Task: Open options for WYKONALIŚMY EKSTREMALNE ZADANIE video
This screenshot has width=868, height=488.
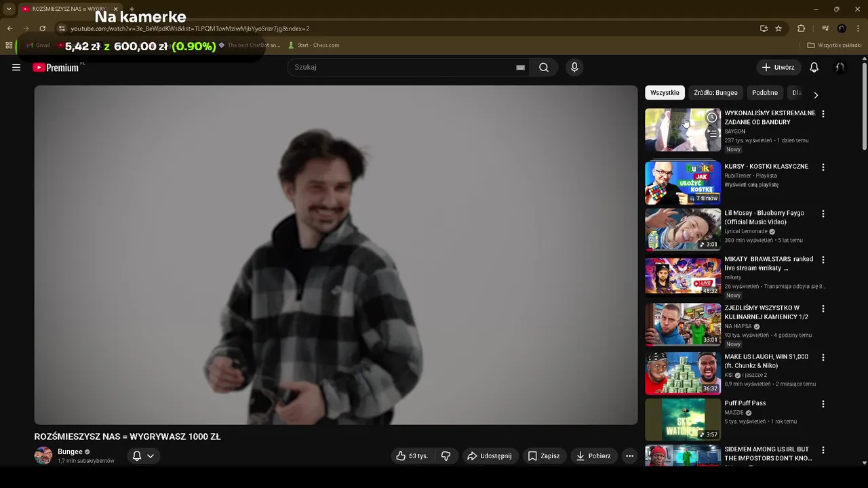Action: point(823,114)
